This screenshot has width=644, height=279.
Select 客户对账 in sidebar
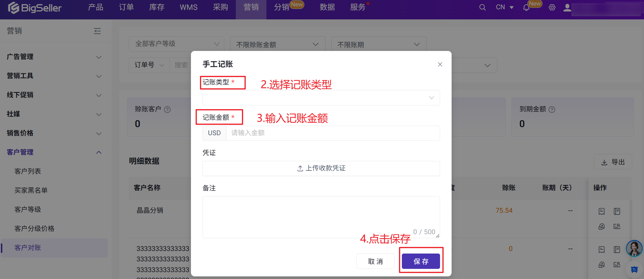click(x=54, y=248)
